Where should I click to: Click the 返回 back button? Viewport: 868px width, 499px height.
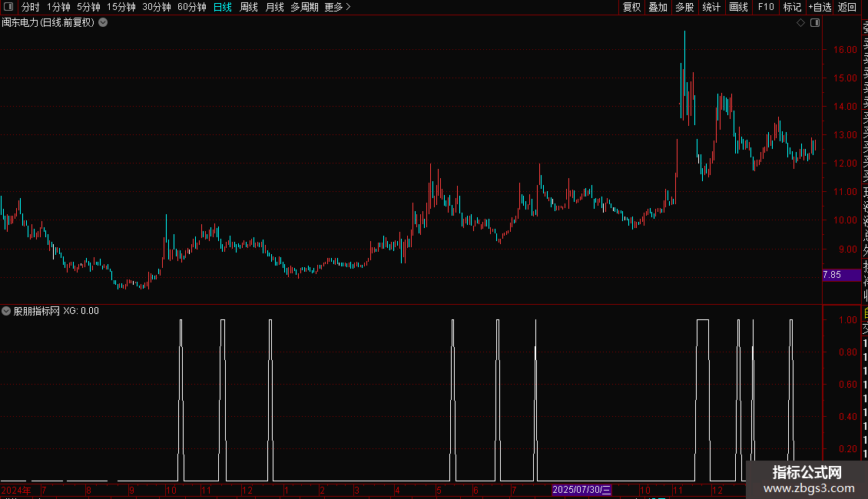pyautogui.click(x=847, y=7)
